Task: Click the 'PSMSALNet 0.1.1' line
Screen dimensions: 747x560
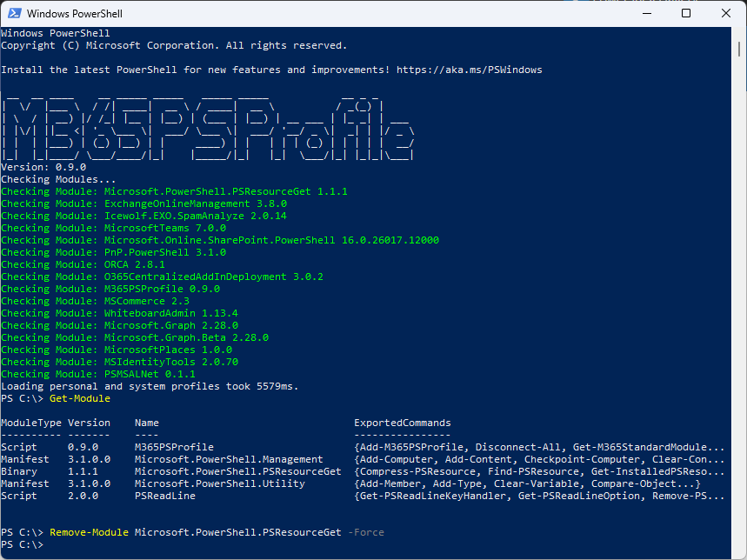Action: click(98, 374)
